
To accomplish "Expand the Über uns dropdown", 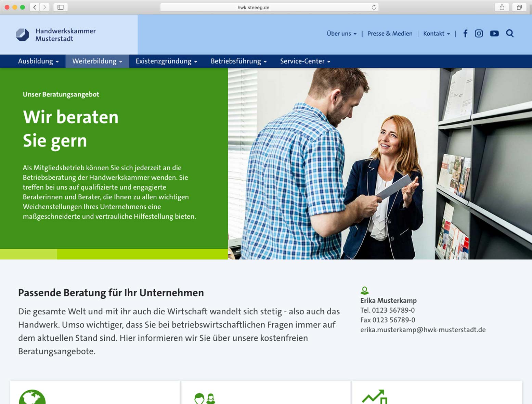I will click(341, 34).
